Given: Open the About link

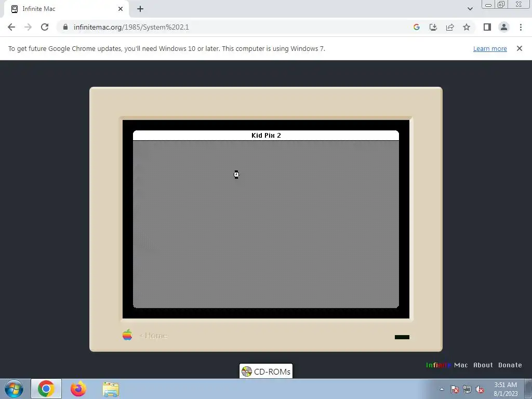Looking at the screenshot, I should tap(483, 365).
